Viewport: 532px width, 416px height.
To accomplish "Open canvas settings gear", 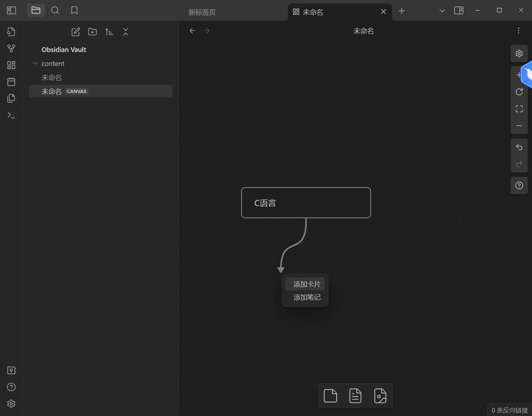I will (519, 53).
